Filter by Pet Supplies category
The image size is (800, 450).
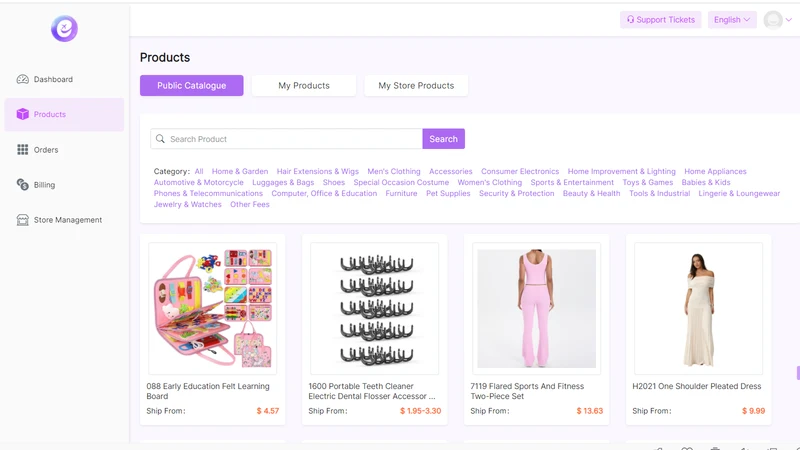click(x=448, y=193)
